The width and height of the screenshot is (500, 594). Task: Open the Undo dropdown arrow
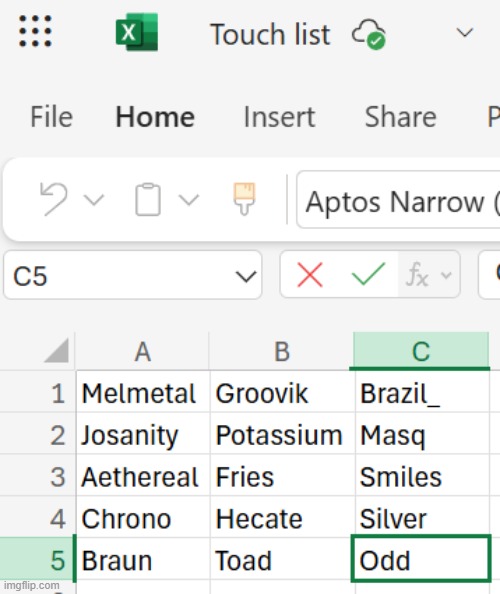(94, 200)
